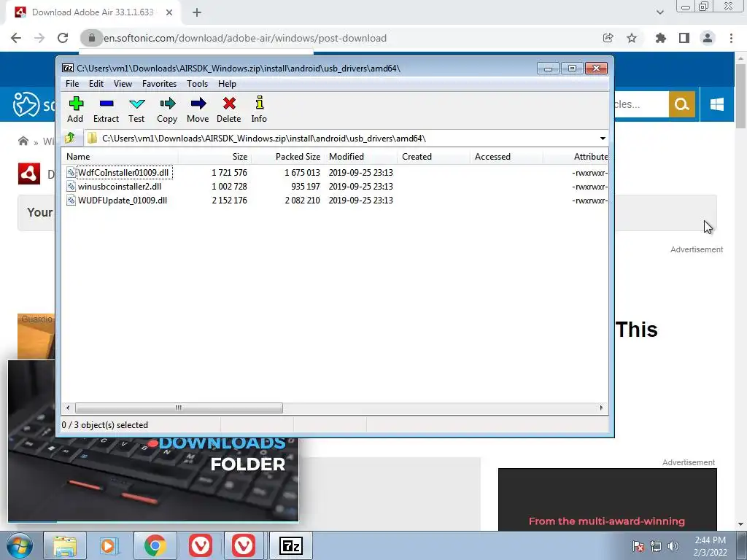Click the Move toolbar icon
The height and width of the screenshot is (560, 747).
coord(198,109)
